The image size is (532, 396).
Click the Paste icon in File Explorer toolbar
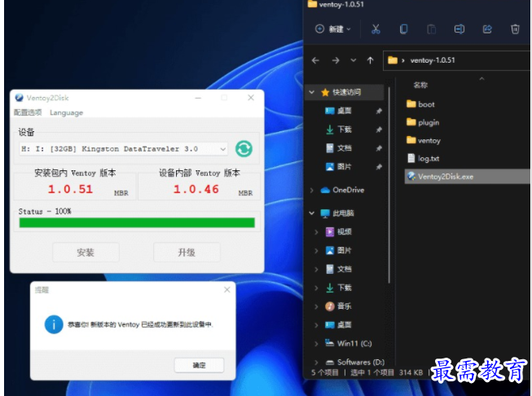(431, 29)
